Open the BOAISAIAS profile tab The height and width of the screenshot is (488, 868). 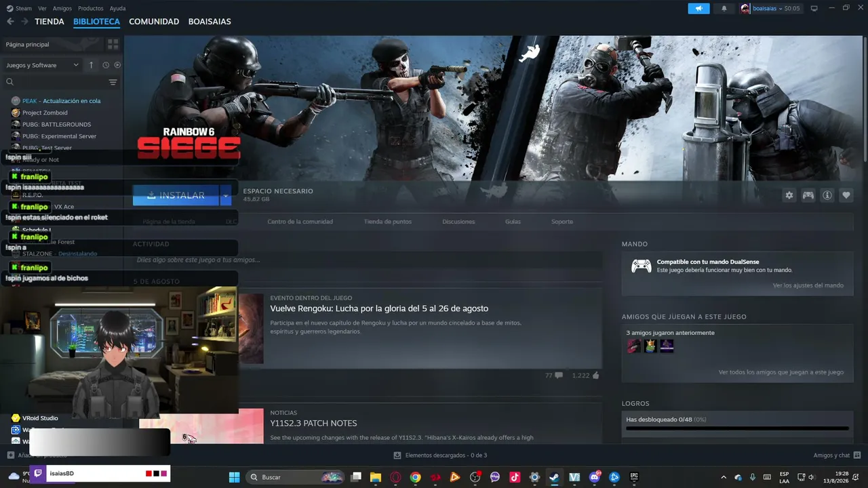click(210, 22)
